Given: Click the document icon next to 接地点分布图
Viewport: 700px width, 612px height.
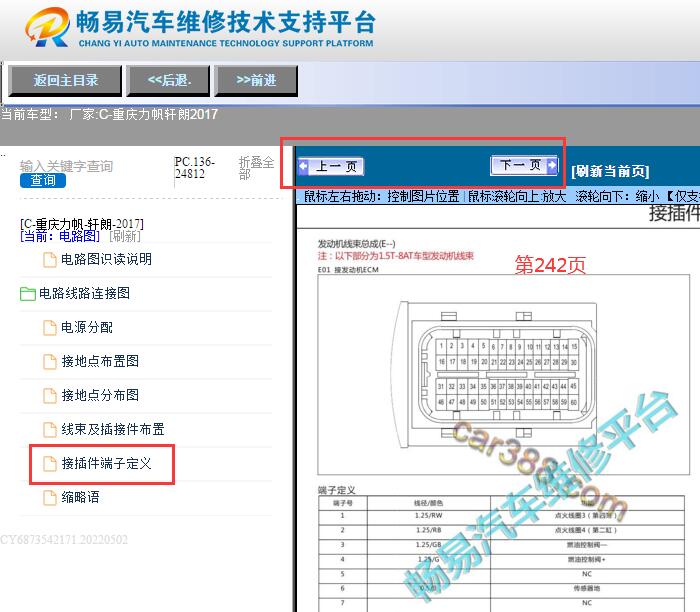Looking at the screenshot, I should pos(50,395).
